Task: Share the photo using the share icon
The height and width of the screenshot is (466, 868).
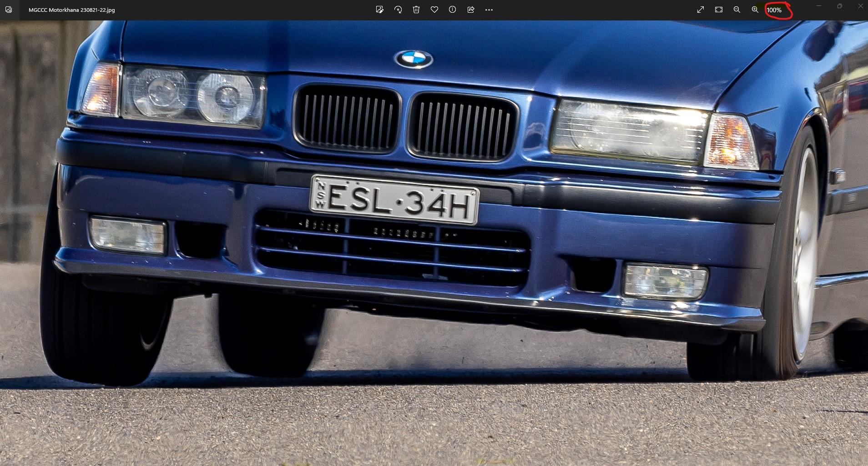Action: click(471, 10)
